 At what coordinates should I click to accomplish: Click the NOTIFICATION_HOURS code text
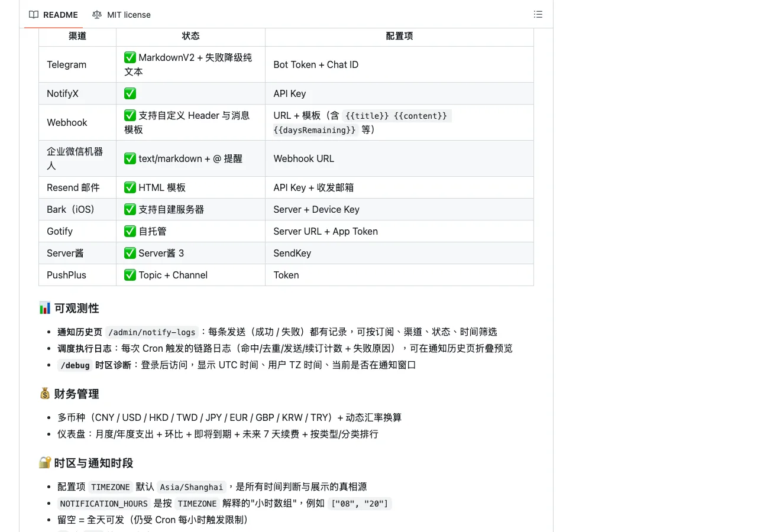pyautogui.click(x=104, y=504)
